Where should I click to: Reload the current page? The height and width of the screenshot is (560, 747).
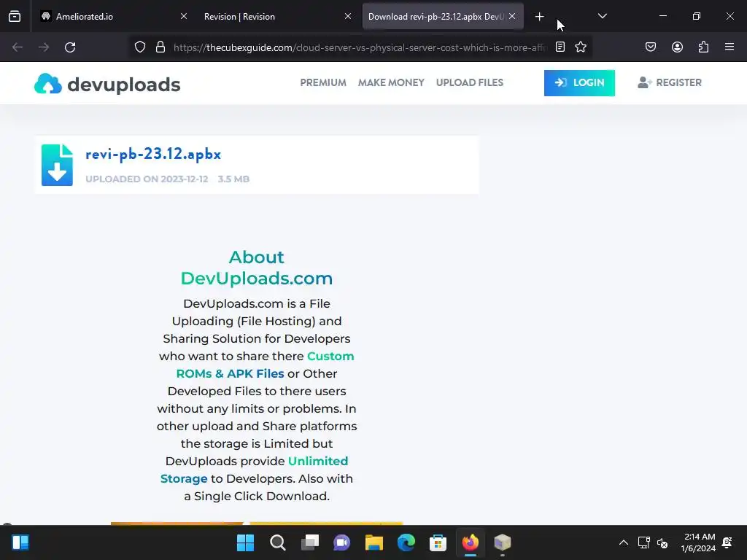[70, 47]
